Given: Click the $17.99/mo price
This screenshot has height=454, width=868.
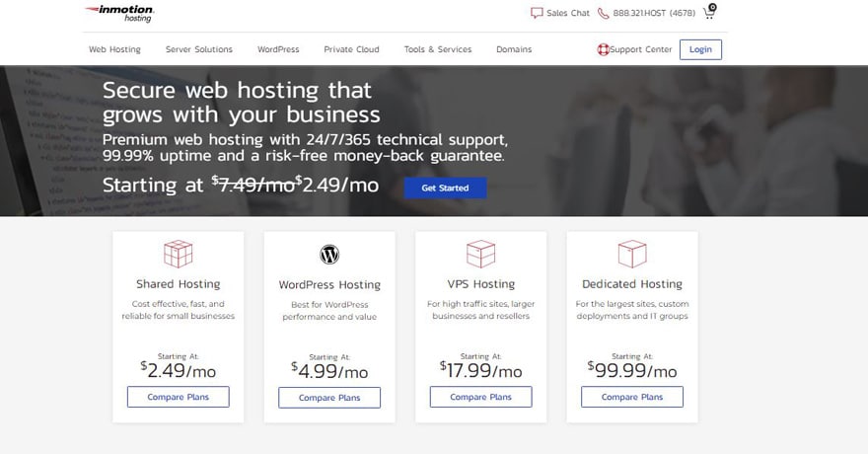Looking at the screenshot, I should click(480, 370).
